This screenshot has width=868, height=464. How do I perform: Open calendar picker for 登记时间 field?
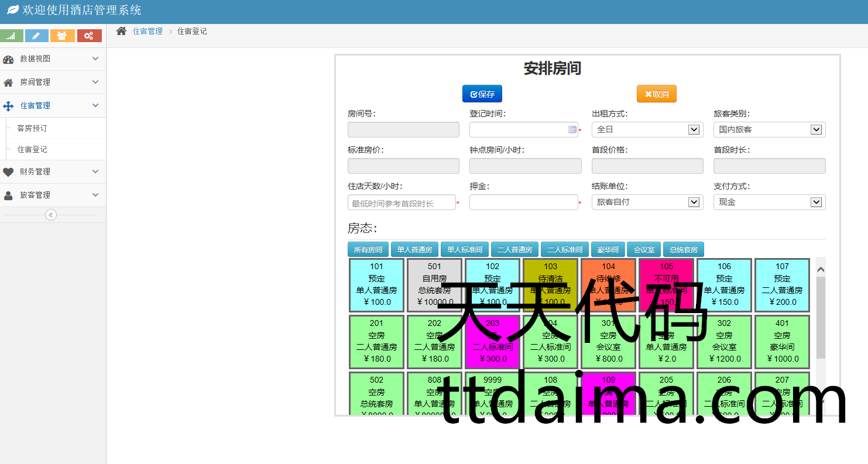click(x=572, y=130)
